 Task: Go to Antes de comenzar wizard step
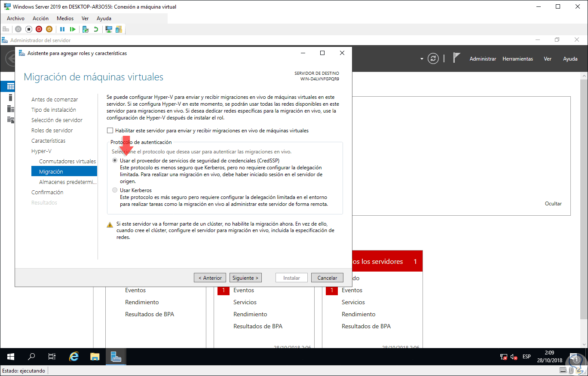55,99
